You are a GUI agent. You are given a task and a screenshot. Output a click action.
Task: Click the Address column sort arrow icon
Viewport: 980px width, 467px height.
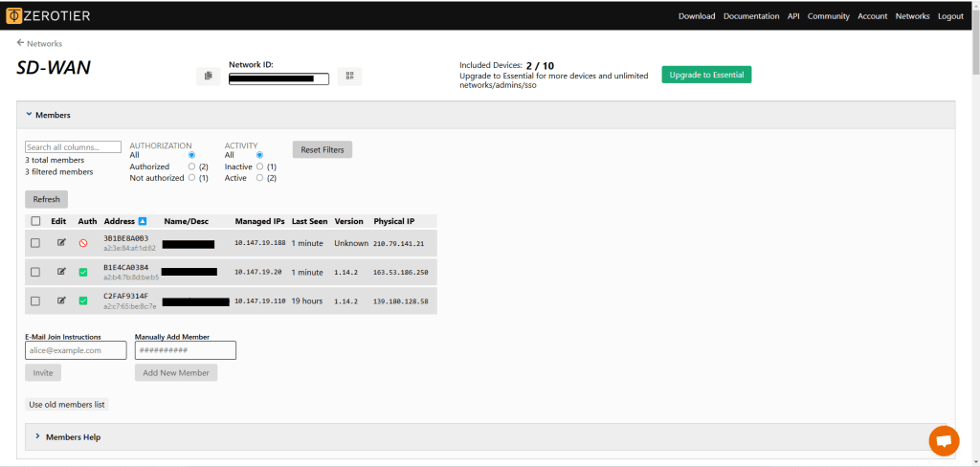tap(143, 221)
